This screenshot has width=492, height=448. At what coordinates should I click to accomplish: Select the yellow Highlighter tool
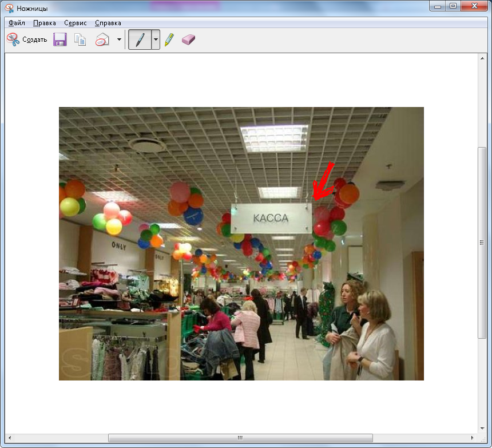[169, 39]
